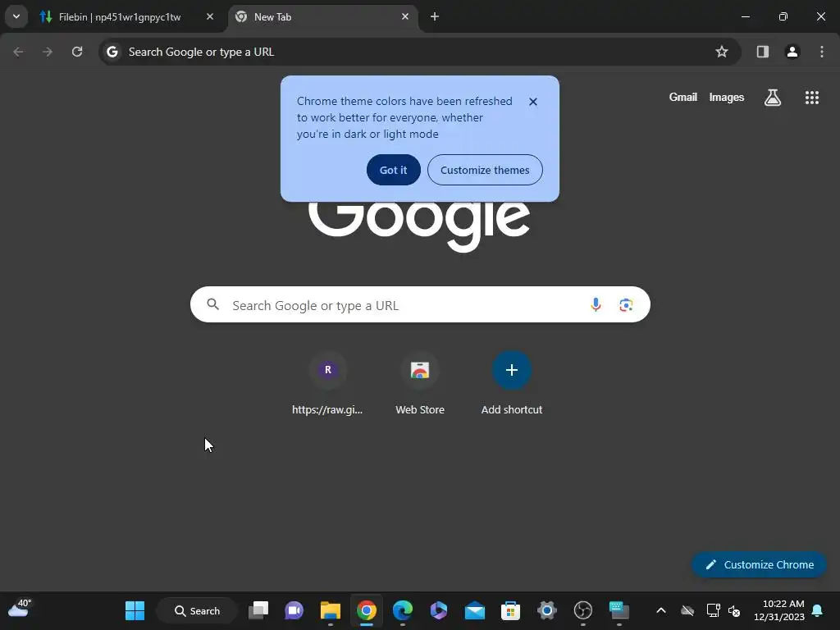
Task: Start voice search with the microphone
Action: click(596, 305)
